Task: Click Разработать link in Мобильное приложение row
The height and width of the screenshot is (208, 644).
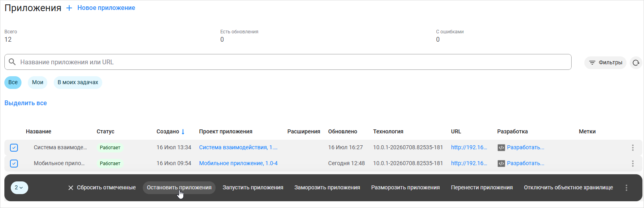Action: (x=525, y=164)
